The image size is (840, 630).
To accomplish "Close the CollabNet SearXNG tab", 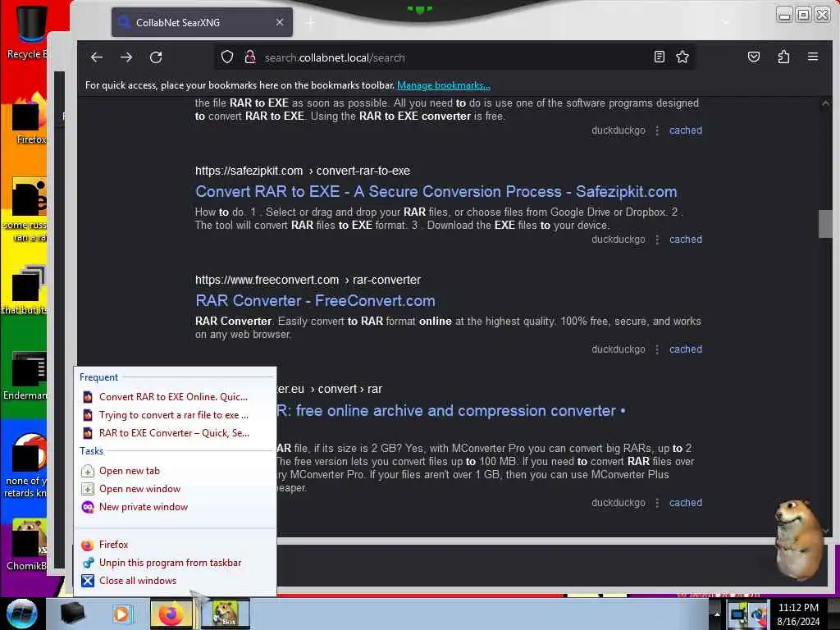I will coord(280,22).
